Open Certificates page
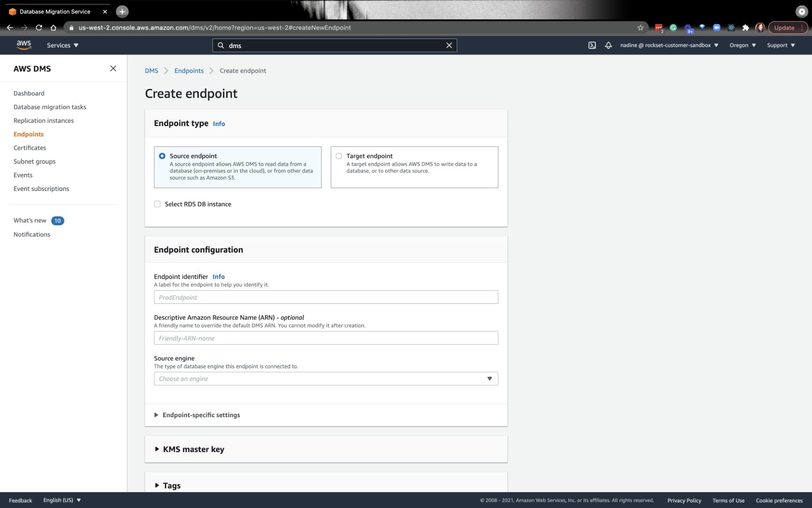Screen dimensions: 812x508 click(30, 148)
